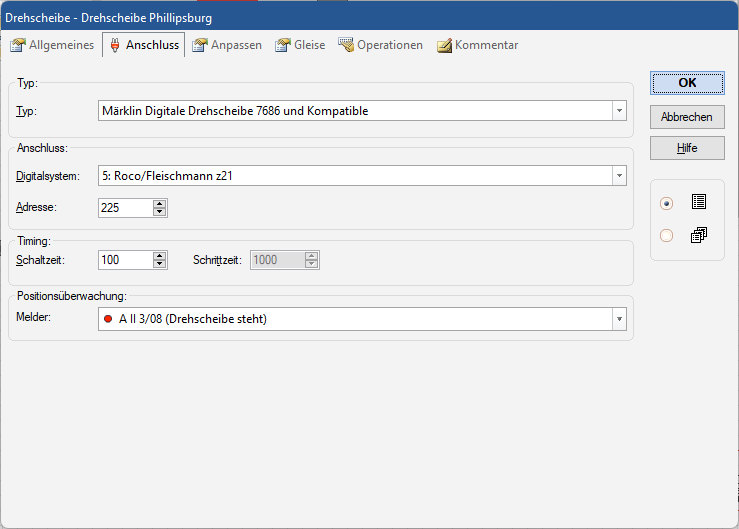This screenshot has height=529, width=739.
Task: Click the Gleise tab icon
Action: coord(283,45)
